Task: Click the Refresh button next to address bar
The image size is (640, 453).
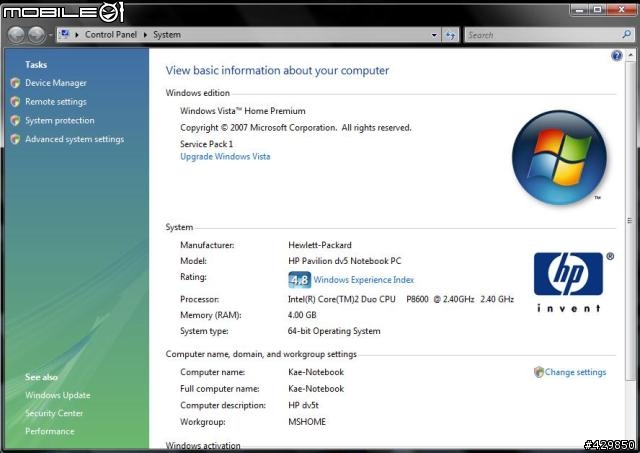Action: click(x=450, y=35)
